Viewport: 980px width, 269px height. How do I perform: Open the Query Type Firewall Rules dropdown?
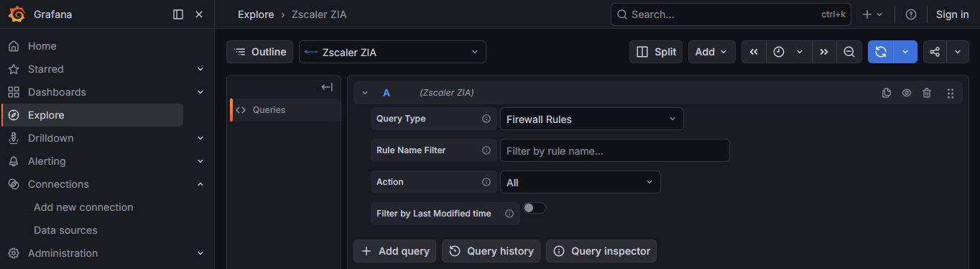[x=591, y=119]
